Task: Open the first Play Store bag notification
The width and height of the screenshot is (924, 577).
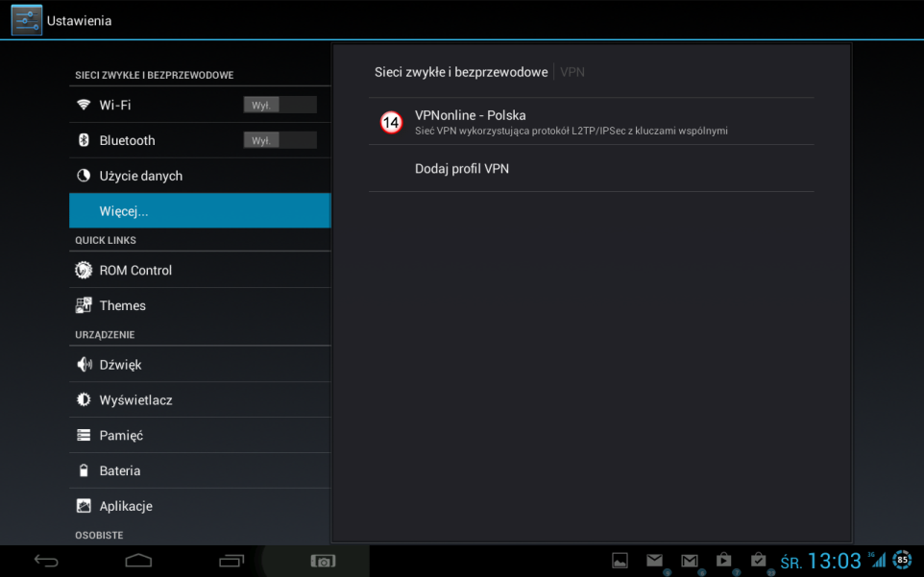Action: click(723, 560)
